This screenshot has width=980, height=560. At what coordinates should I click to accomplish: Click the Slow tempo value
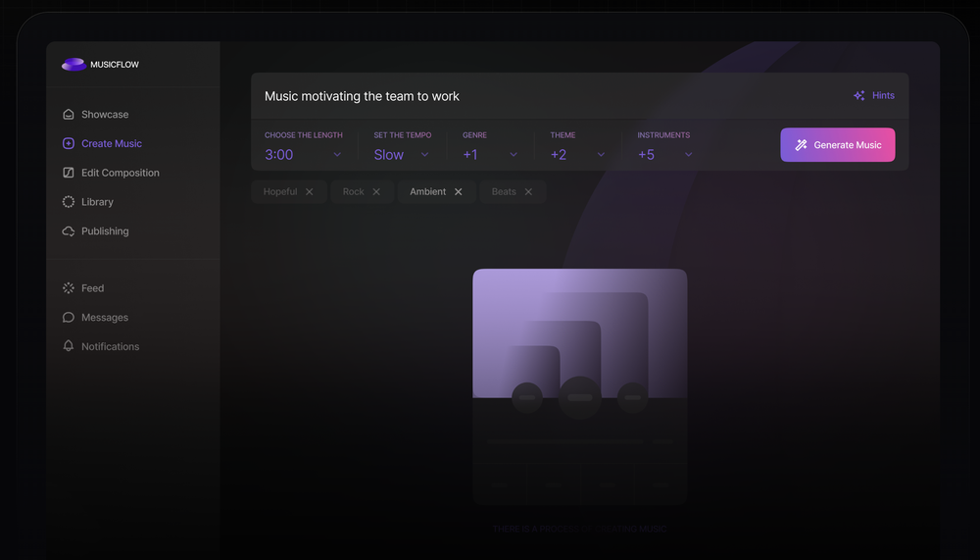point(389,155)
